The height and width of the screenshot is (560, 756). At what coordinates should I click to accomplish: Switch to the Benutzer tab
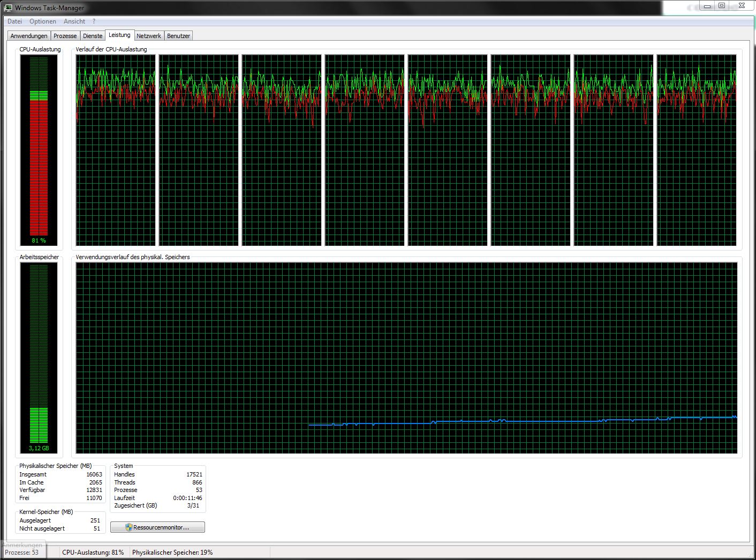pyautogui.click(x=178, y=36)
